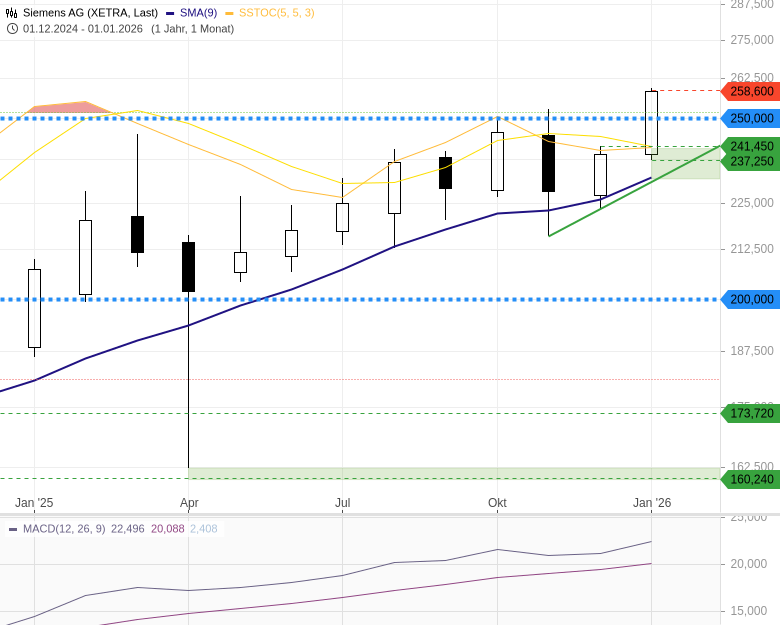Screen dimensions: 780x625
Task: Click the green 237,250 price tag
Action: point(750,161)
